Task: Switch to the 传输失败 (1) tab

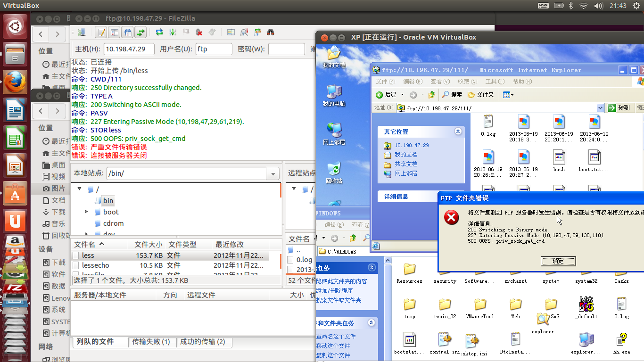Action: pos(151,342)
